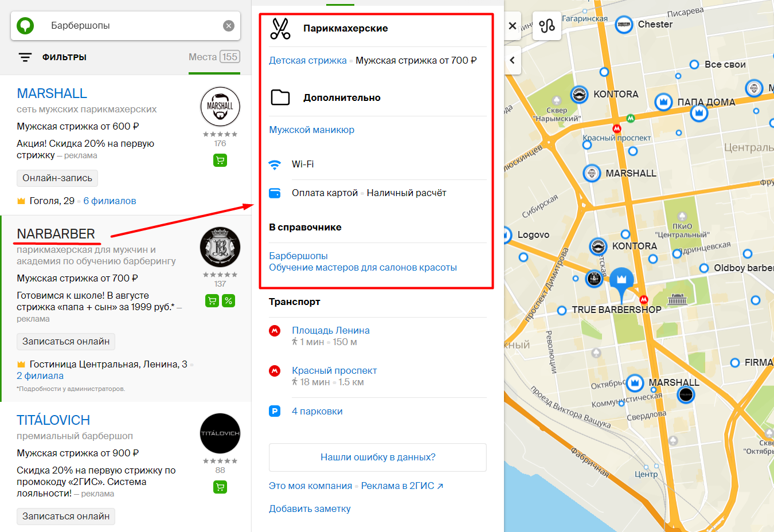Open 6 филиалов link for MARSHALL

coord(110,201)
